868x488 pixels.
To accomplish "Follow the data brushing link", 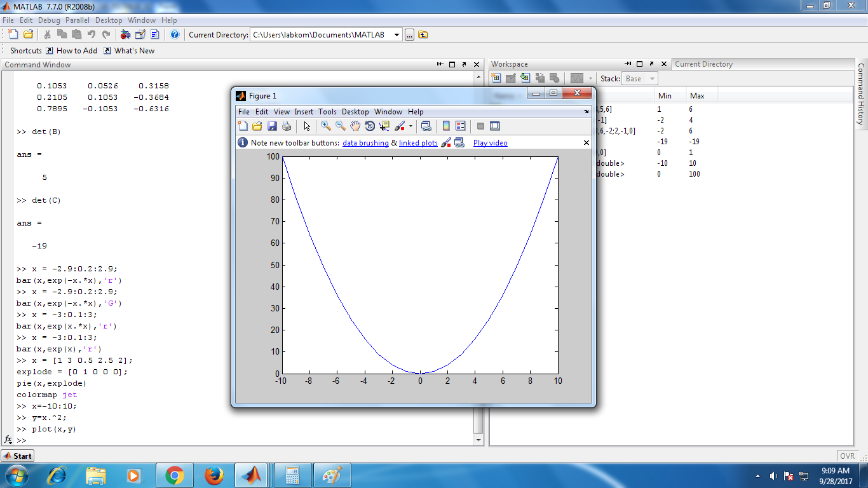I will pyautogui.click(x=365, y=143).
